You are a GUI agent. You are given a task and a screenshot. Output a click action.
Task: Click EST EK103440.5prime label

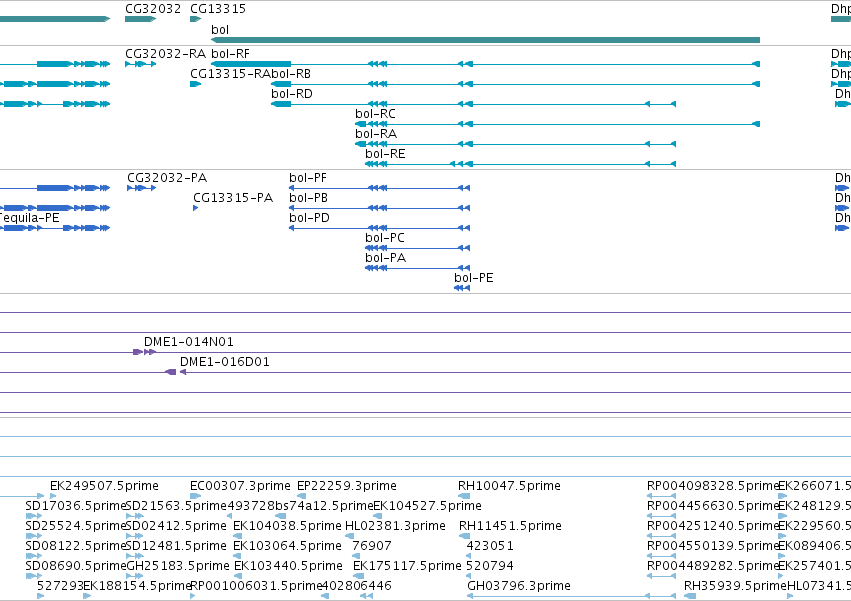(288, 566)
